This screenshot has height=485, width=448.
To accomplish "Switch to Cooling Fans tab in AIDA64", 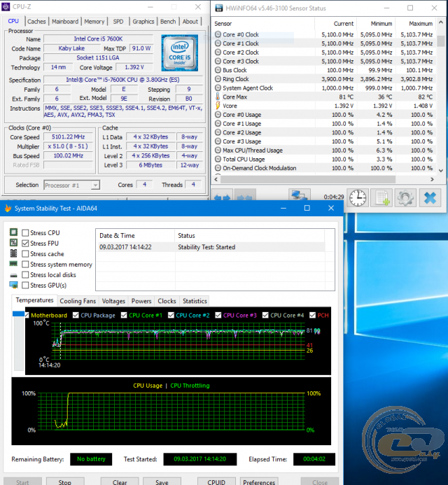I will click(78, 301).
